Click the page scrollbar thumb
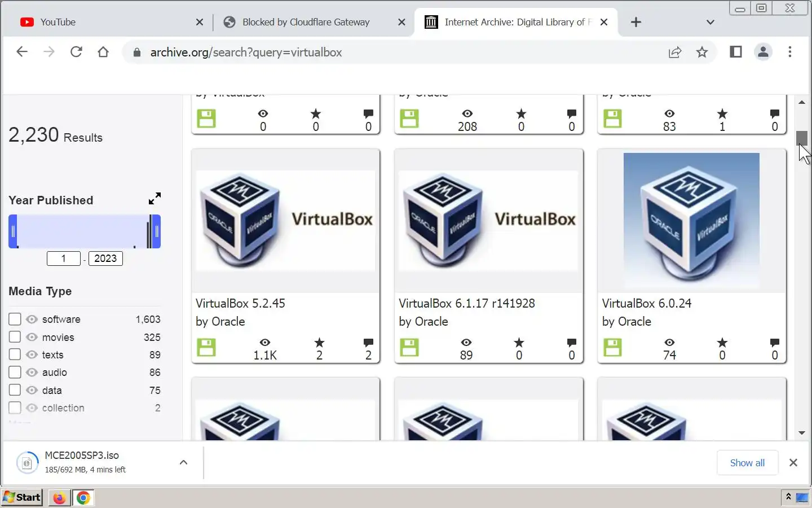This screenshot has width=812, height=508. [x=801, y=138]
